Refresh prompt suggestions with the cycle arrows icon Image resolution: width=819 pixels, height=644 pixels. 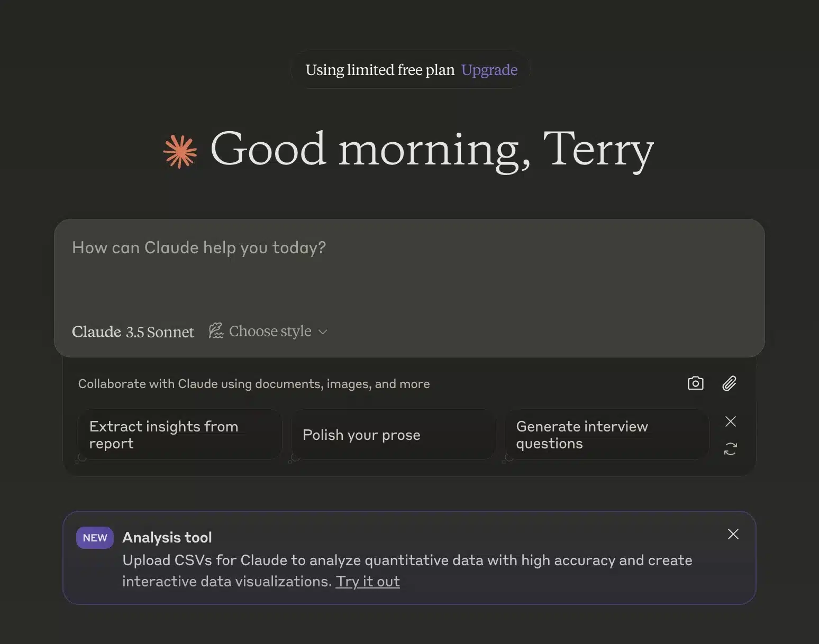coord(731,449)
